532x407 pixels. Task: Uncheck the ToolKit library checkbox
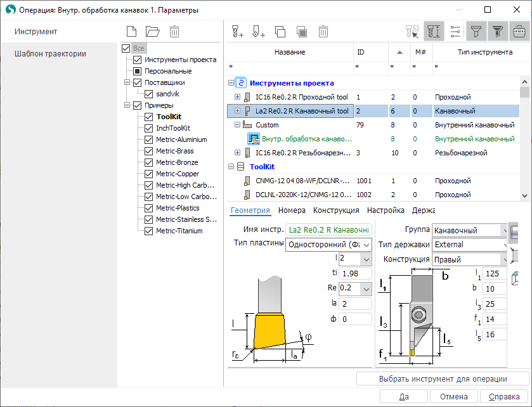[x=149, y=117]
